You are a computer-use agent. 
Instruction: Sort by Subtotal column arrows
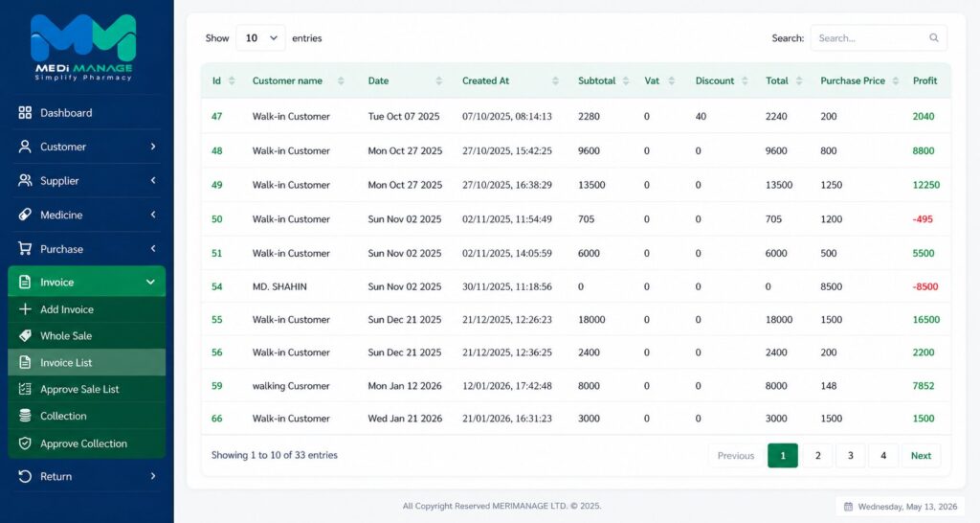[x=626, y=80]
